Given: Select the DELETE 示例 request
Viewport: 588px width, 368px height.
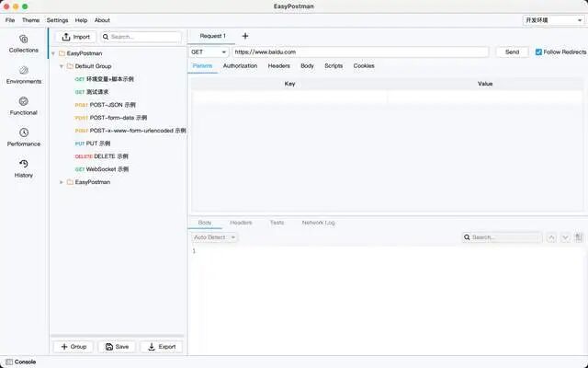Looking at the screenshot, I should click(x=102, y=156).
